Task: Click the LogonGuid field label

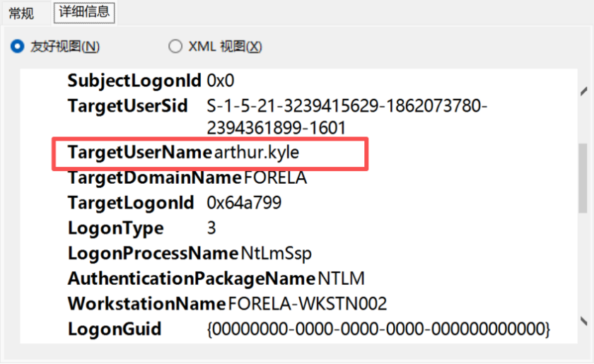Action: [115, 329]
